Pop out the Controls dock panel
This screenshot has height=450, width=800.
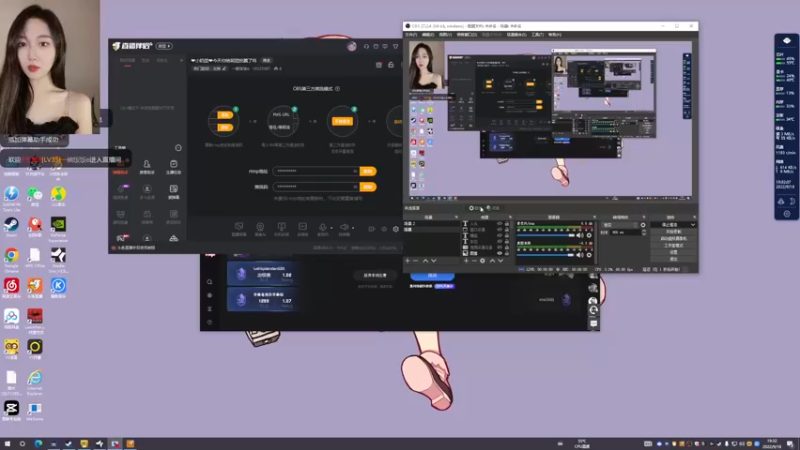pyautogui.click(x=694, y=217)
